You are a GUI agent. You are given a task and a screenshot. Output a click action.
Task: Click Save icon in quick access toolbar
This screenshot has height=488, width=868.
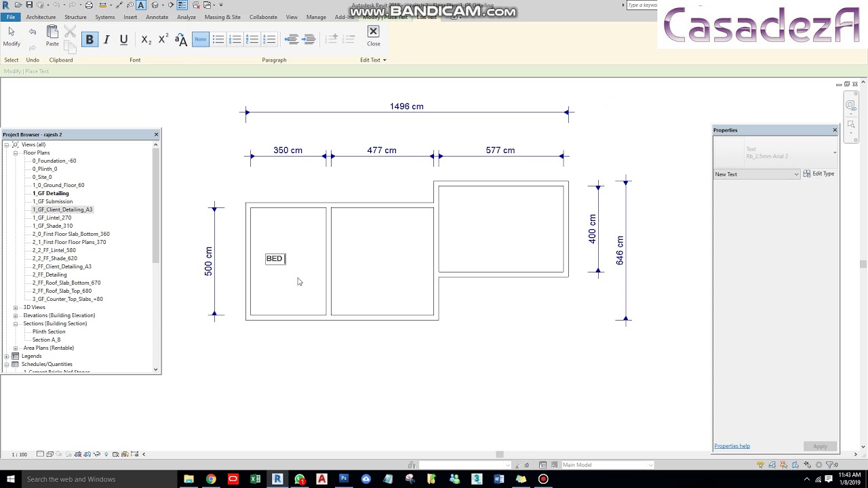29,5
